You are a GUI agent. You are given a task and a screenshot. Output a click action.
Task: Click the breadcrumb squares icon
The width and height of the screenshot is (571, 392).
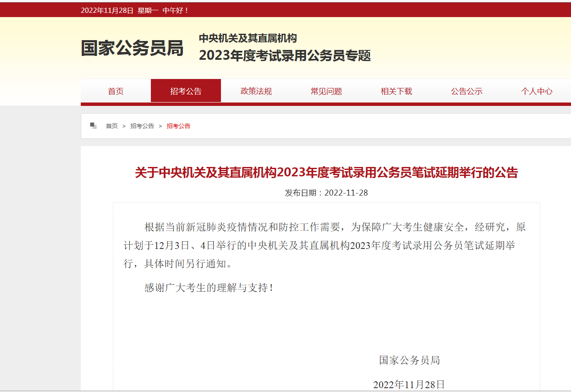(93, 126)
